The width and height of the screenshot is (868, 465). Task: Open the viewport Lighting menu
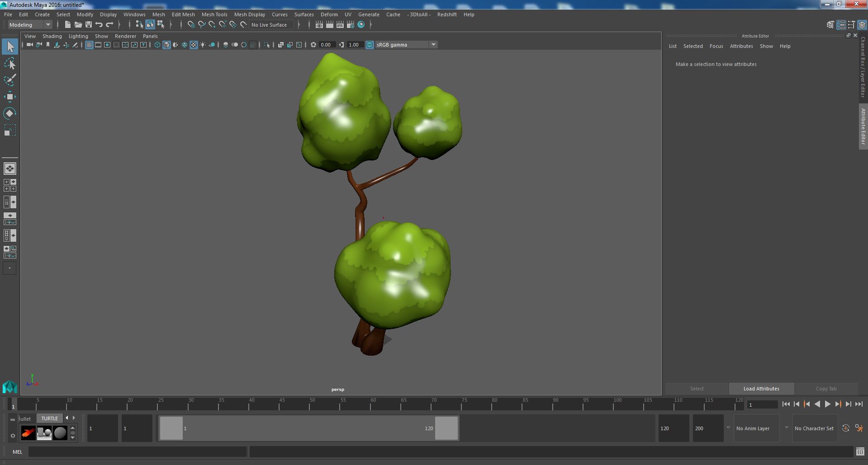[x=78, y=36]
